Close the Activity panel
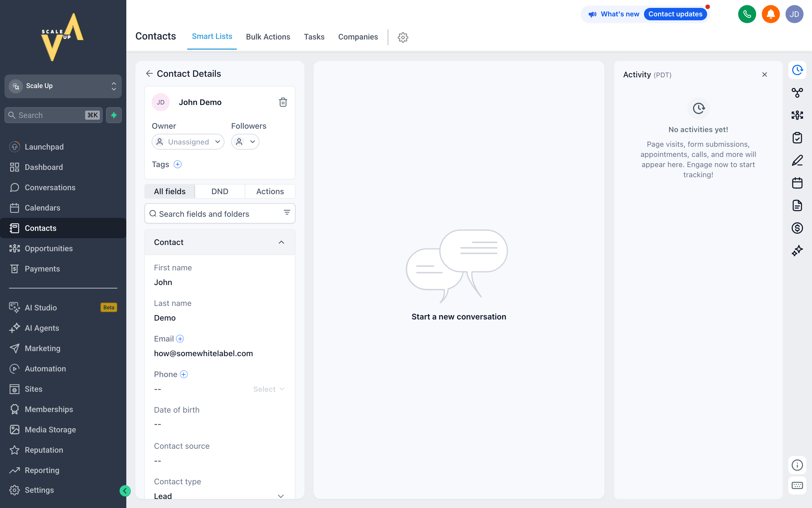The image size is (812, 508). pyautogui.click(x=765, y=75)
